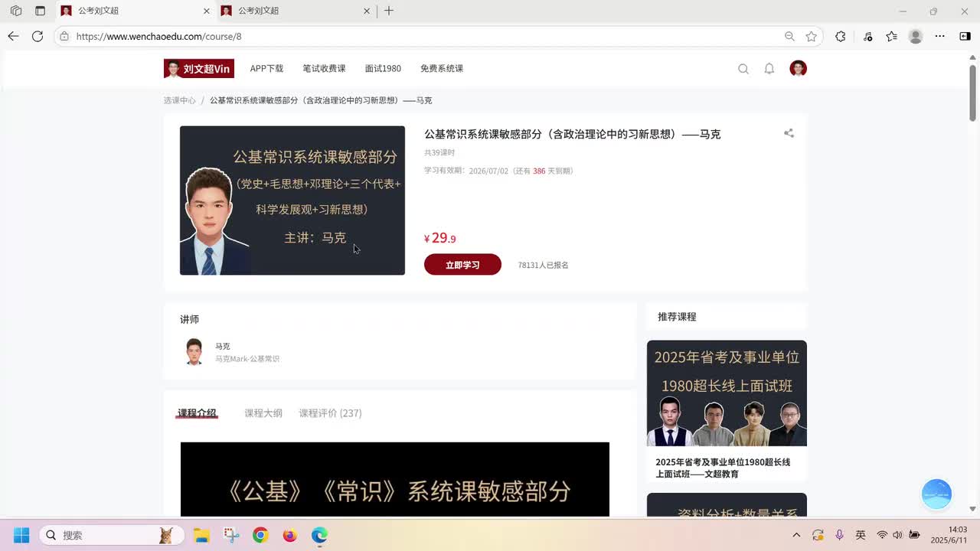The height and width of the screenshot is (551, 980).
Task: Open the volume tray icon
Action: [897, 535]
